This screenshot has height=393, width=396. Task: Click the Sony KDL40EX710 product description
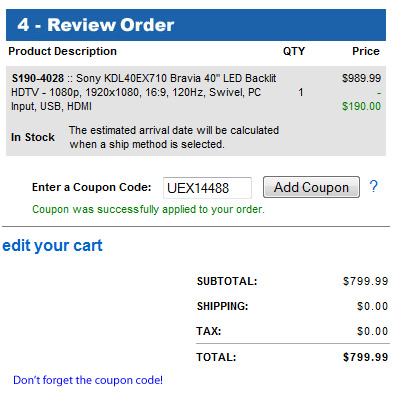pos(144,92)
